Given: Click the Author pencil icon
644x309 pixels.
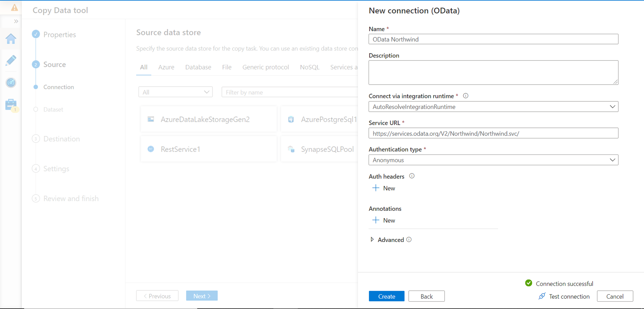Looking at the screenshot, I should pyautogui.click(x=11, y=61).
